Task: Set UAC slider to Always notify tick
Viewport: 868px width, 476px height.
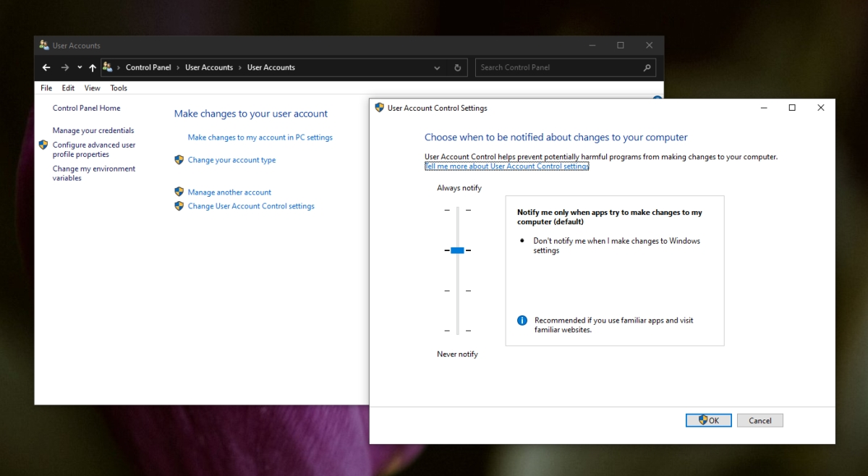Action: coord(457,210)
